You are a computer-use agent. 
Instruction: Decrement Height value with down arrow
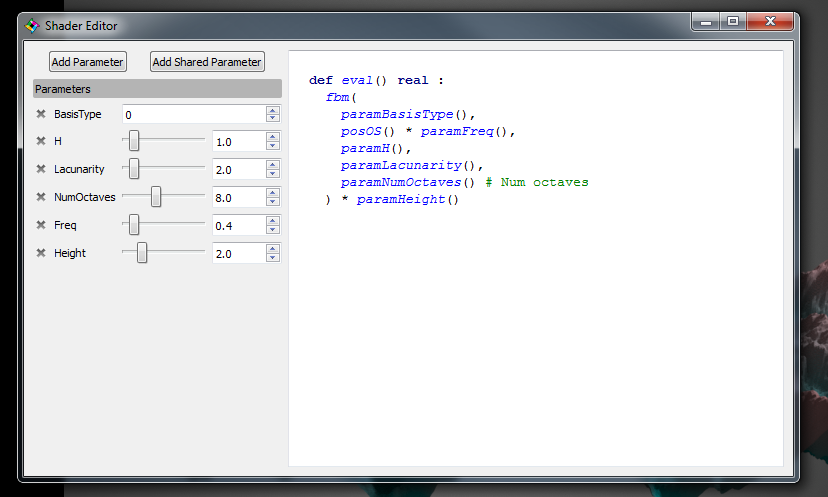tap(272, 257)
